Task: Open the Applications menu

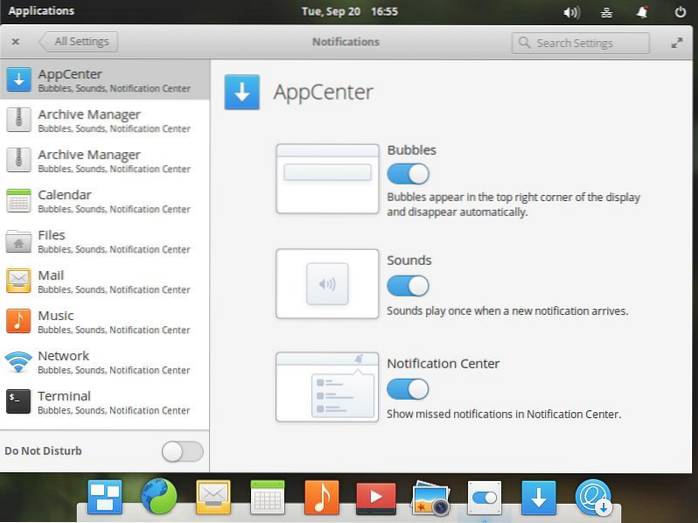Action: pos(41,11)
